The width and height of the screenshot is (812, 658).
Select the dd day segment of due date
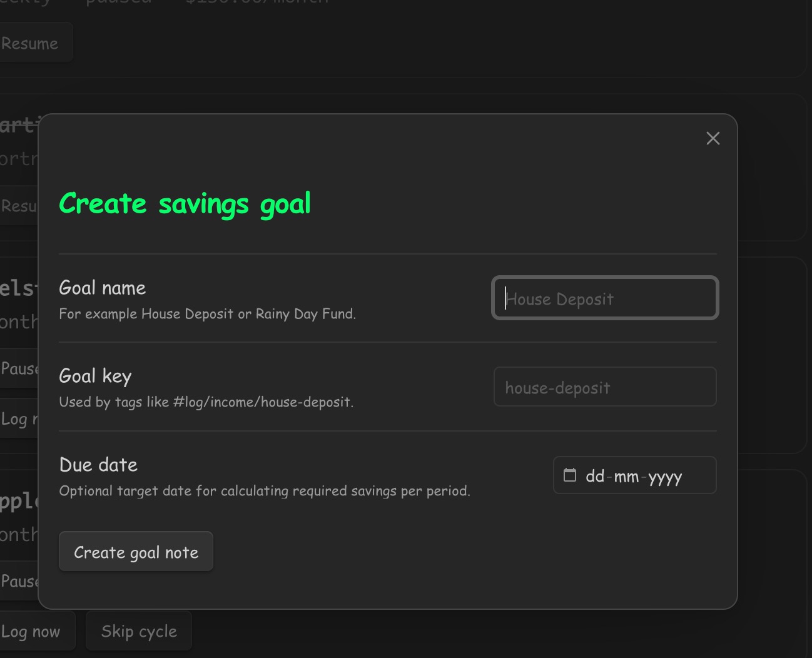pos(595,477)
